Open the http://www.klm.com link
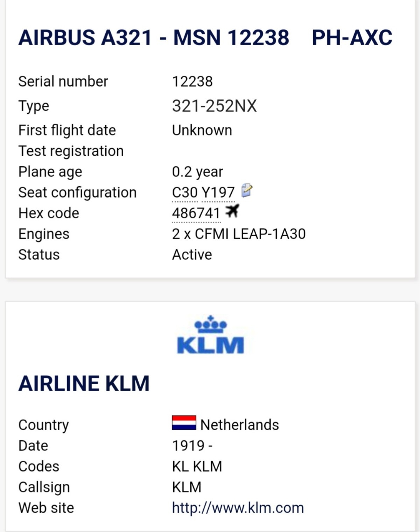The image size is (420, 532). (x=238, y=508)
